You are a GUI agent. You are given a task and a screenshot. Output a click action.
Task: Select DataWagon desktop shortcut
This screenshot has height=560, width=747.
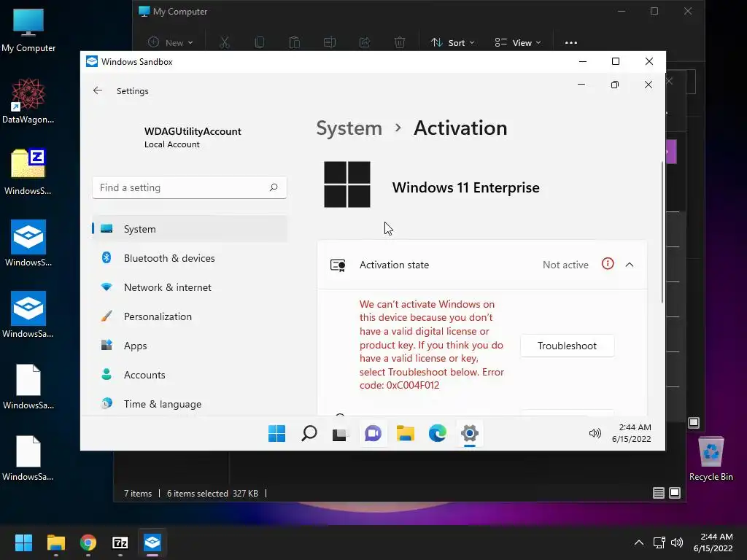28,101
